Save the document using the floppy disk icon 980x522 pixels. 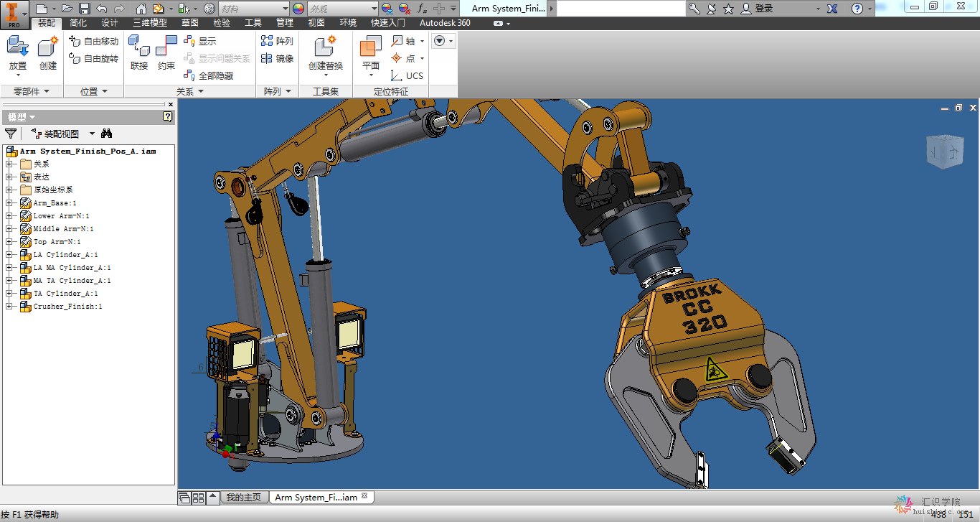coord(84,9)
